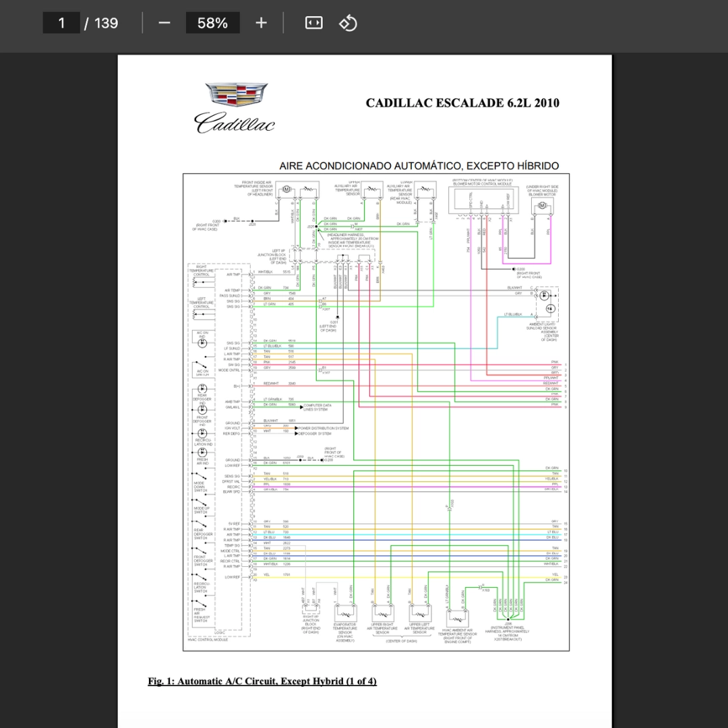This screenshot has height=728, width=728.
Task: Click the 'FRESH AIR REQUEST SWITCH' label
Action: (202, 615)
